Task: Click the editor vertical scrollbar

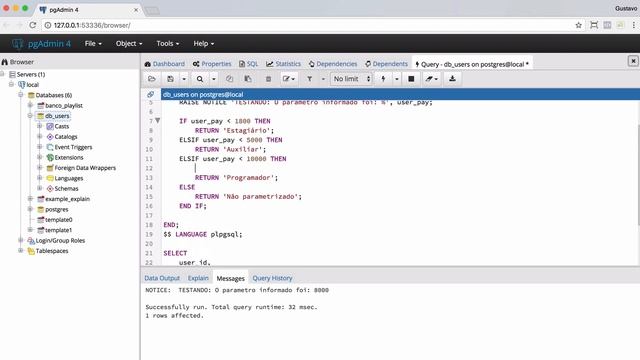Action: coord(638,175)
